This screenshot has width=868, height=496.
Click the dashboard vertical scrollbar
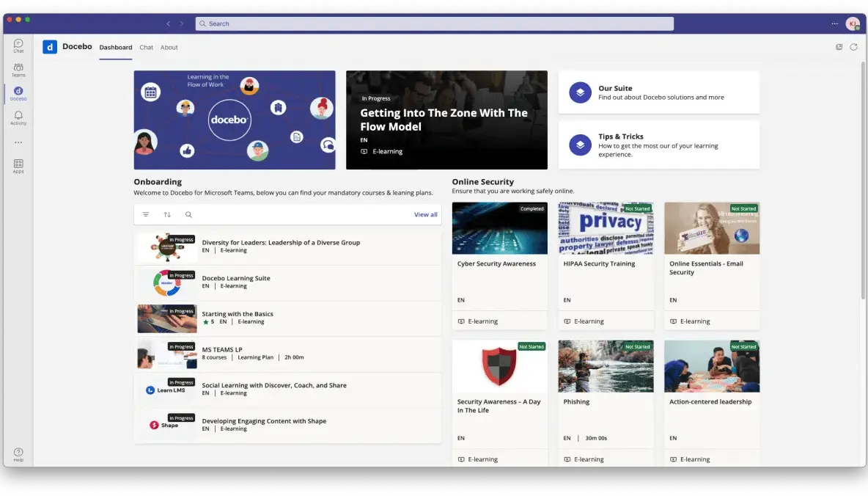click(863, 180)
